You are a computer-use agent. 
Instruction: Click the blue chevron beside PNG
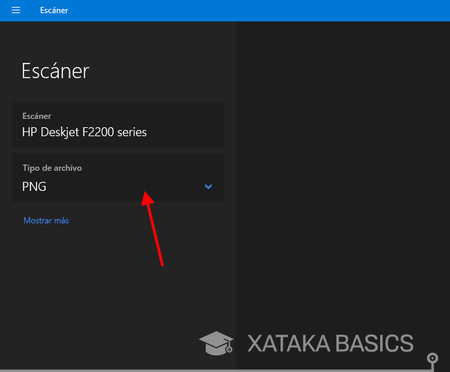point(208,186)
